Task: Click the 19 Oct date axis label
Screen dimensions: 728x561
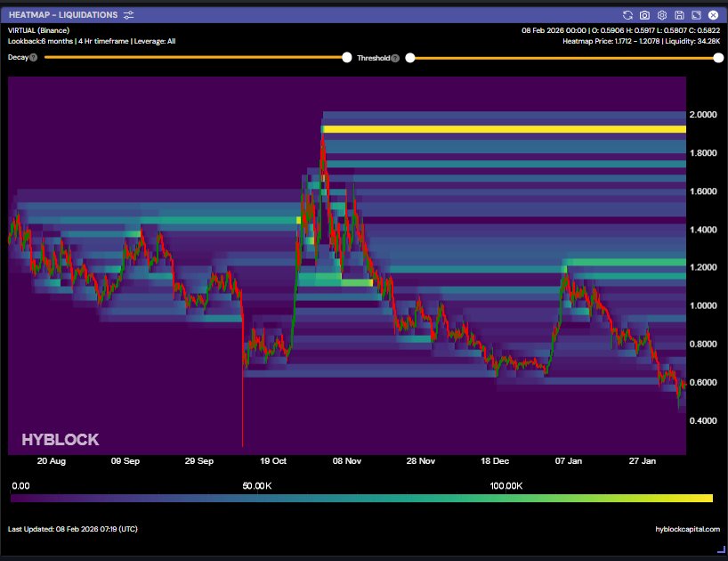Action: tap(273, 461)
